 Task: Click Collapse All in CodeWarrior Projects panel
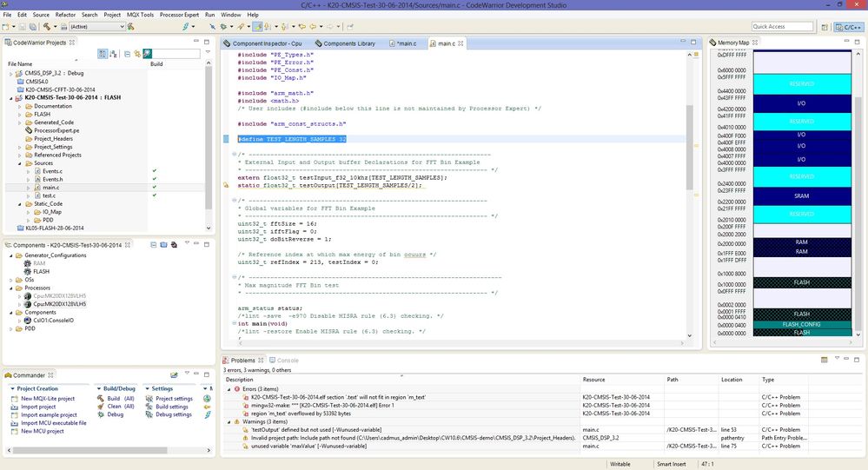pos(128,54)
